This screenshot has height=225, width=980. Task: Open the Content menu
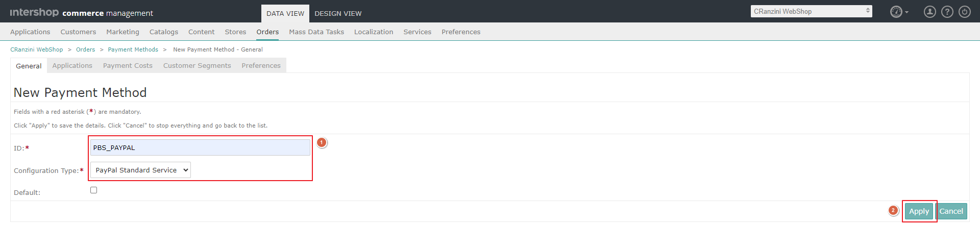pyautogui.click(x=201, y=32)
